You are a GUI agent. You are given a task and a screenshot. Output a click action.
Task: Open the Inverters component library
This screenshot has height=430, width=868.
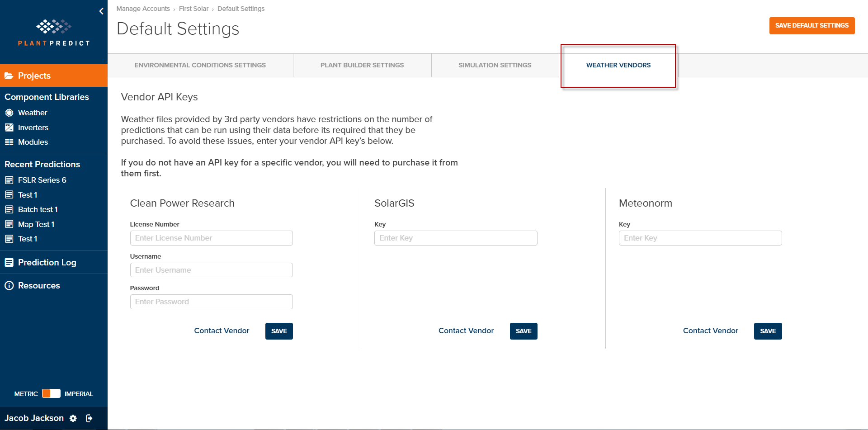click(x=33, y=128)
